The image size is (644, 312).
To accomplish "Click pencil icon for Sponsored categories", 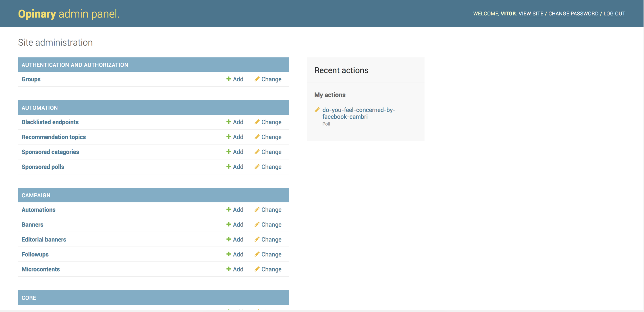I will pos(257,152).
